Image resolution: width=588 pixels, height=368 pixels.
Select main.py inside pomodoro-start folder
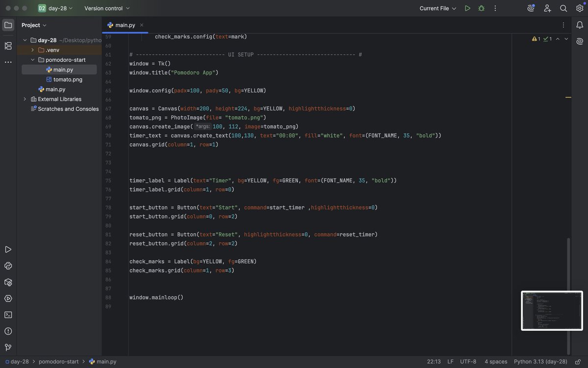59,70
